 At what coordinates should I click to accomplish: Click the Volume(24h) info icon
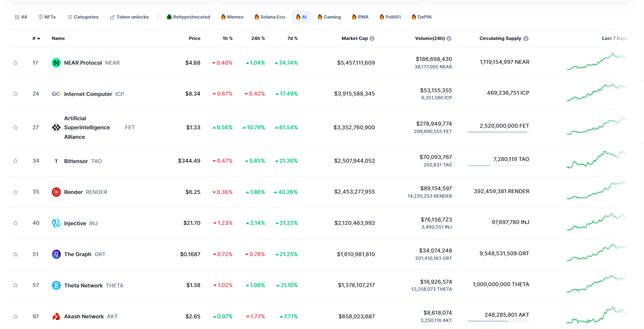pyautogui.click(x=449, y=38)
